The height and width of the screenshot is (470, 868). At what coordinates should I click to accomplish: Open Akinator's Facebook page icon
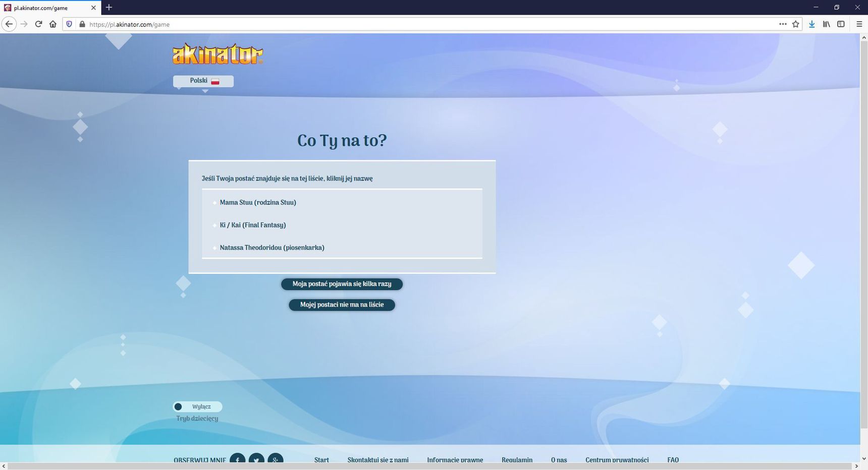click(238, 459)
